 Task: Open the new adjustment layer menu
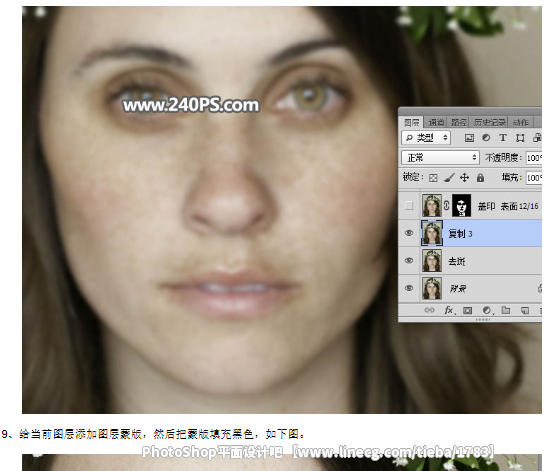pos(487,310)
